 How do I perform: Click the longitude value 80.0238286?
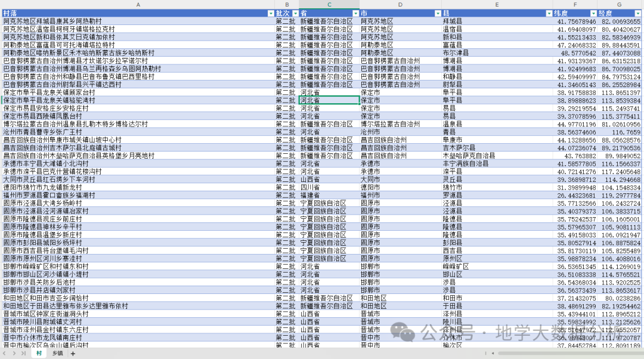(619, 298)
